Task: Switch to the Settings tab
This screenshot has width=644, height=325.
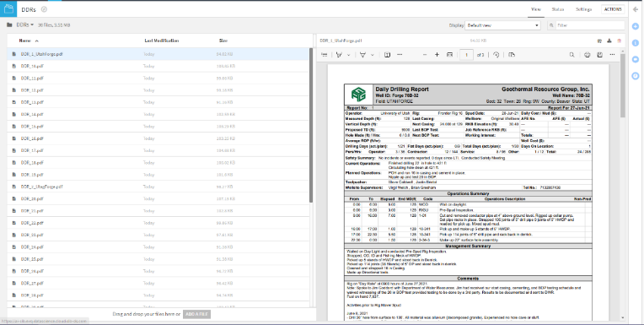Action: (583, 9)
